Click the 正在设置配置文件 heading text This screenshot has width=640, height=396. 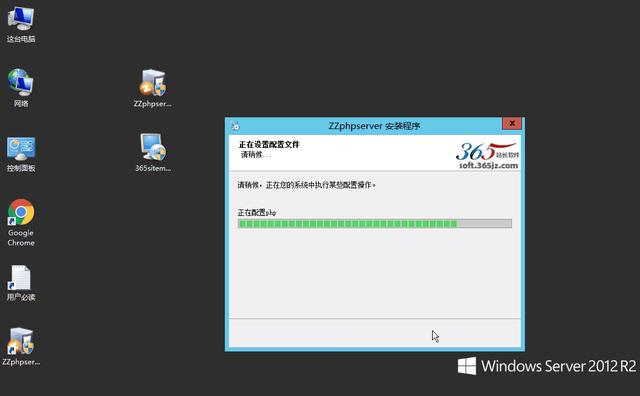click(x=269, y=145)
